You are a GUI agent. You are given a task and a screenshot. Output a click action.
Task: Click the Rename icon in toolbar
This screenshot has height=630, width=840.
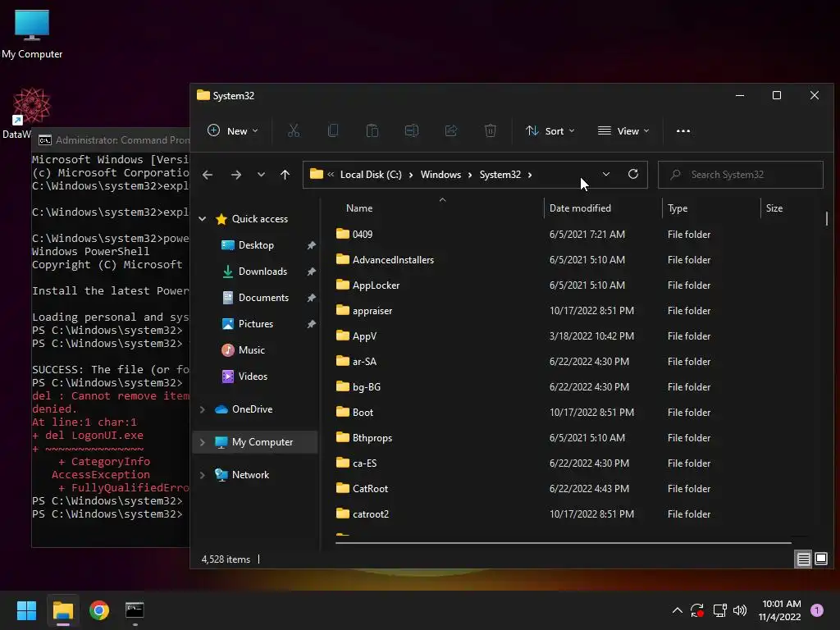pyautogui.click(x=412, y=130)
